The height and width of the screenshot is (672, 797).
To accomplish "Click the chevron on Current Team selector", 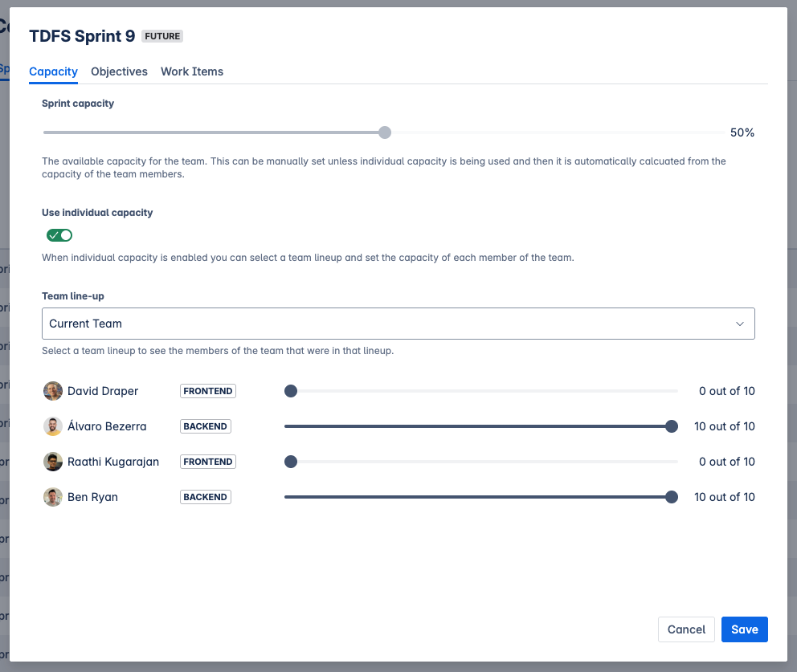I will click(x=740, y=324).
